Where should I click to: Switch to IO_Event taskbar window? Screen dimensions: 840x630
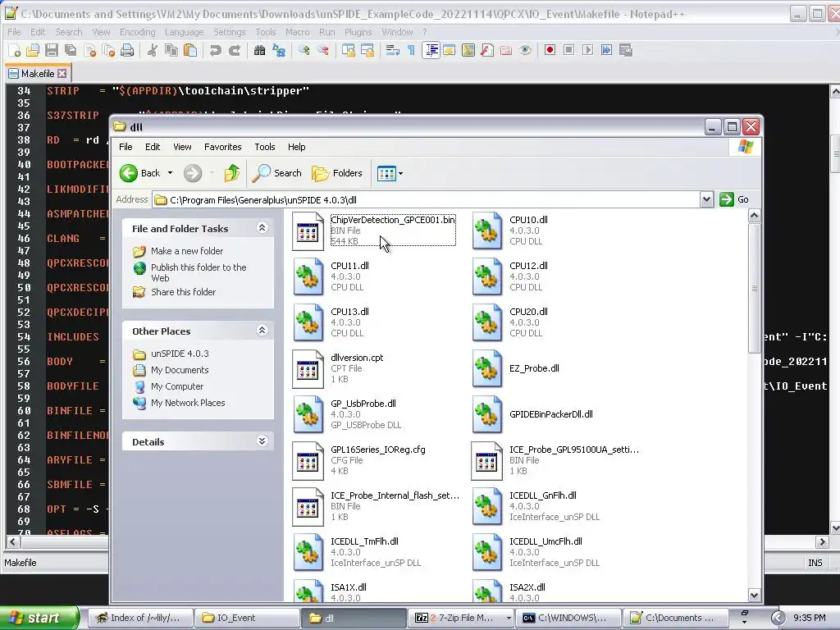246,618
